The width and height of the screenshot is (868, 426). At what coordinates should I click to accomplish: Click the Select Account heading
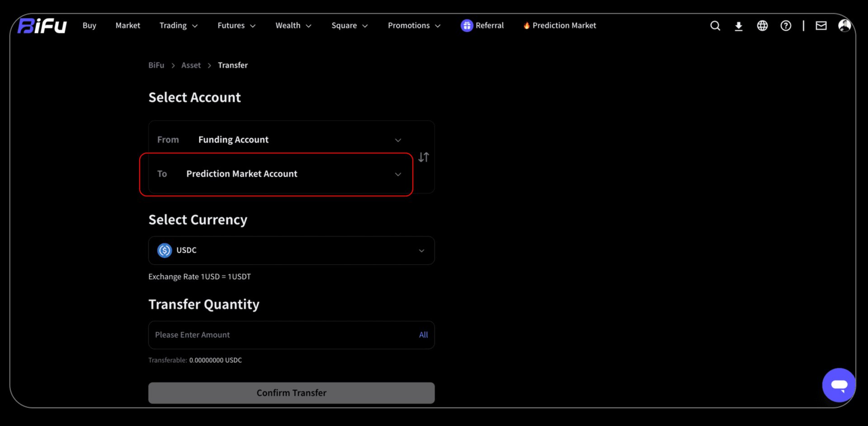[195, 97]
